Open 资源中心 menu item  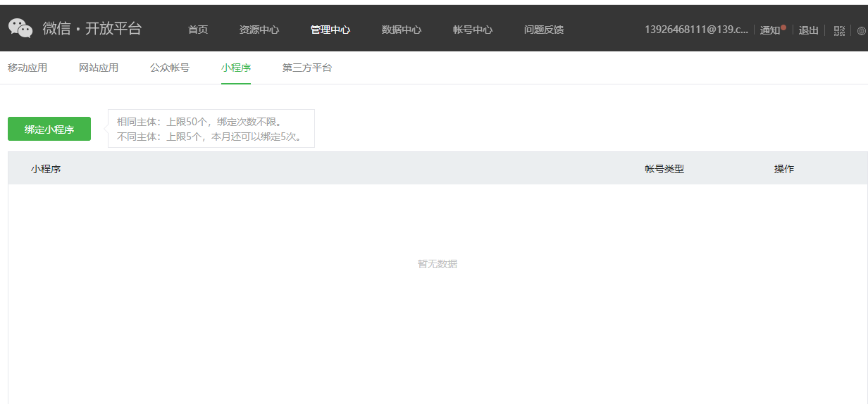coord(259,30)
